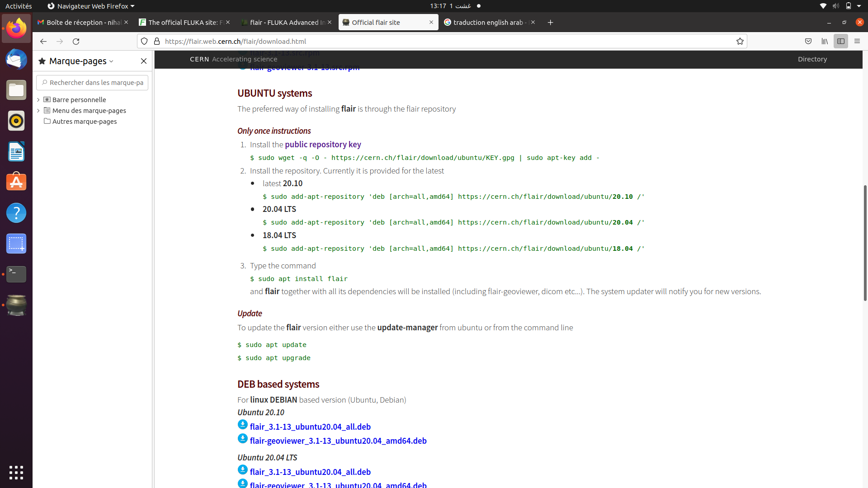
Task: Open the Firefox hamburger menu
Action: (x=857, y=41)
